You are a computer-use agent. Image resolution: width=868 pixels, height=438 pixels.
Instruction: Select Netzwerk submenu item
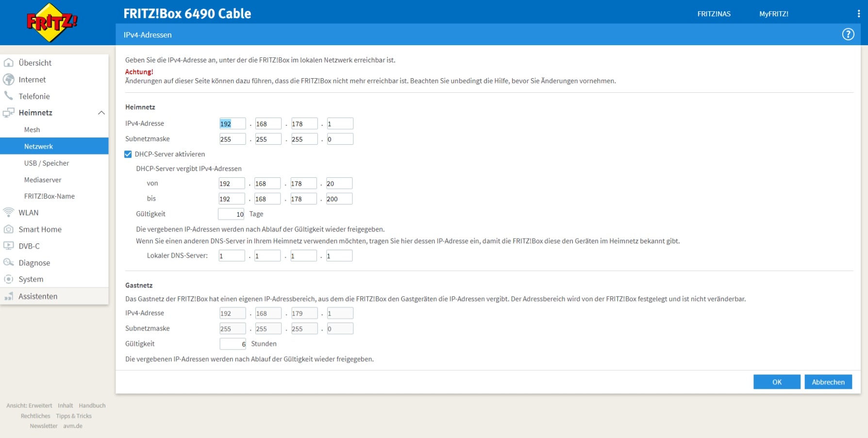click(x=54, y=146)
